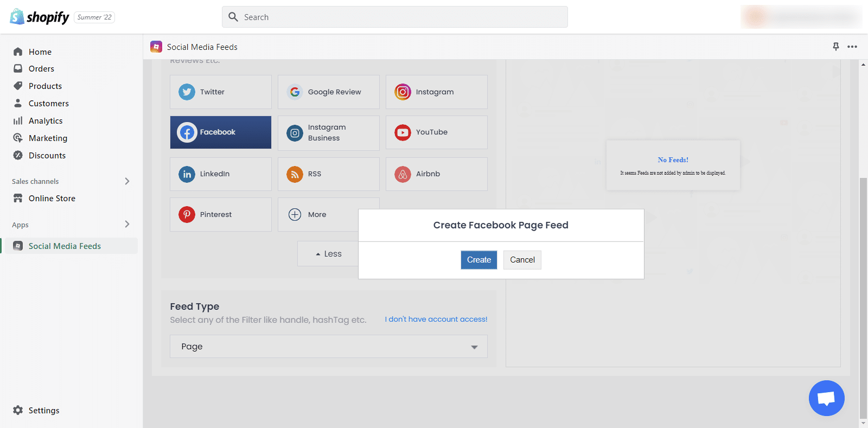Open the chat support bubble
This screenshot has height=428, width=868.
[x=826, y=398]
